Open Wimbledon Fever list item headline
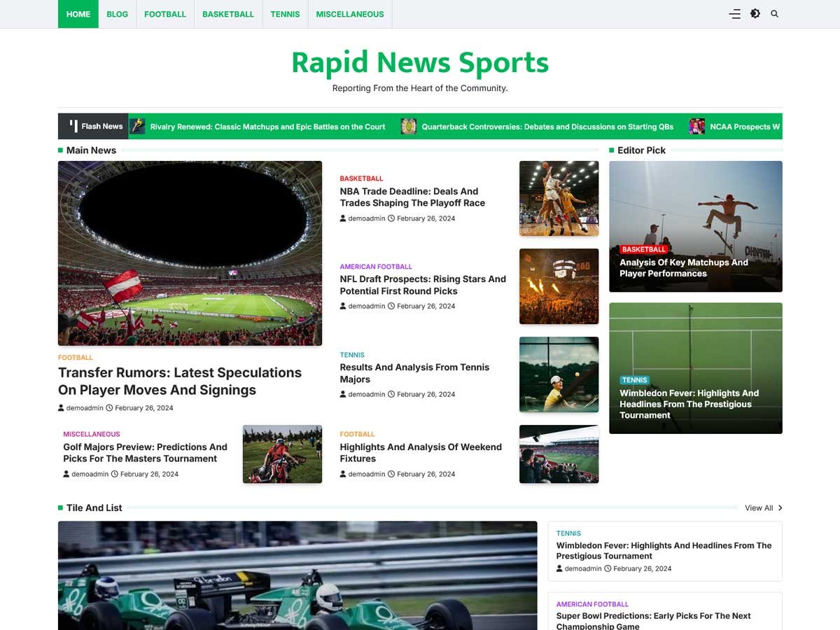This screenshot has width=840, height=630. pos(664,551)
